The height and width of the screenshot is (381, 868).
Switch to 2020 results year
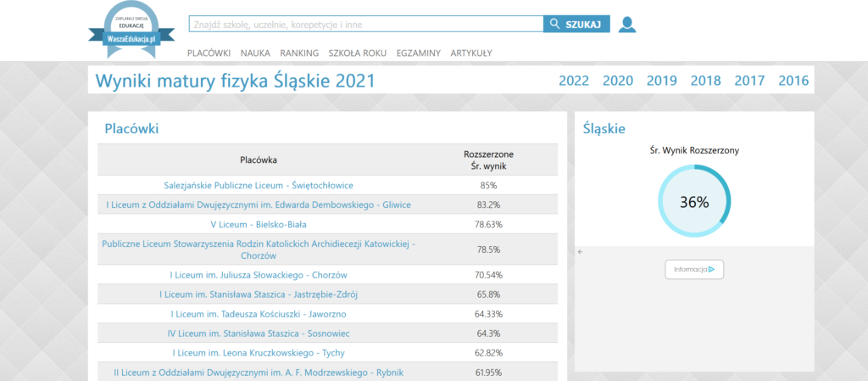[618, 81]
